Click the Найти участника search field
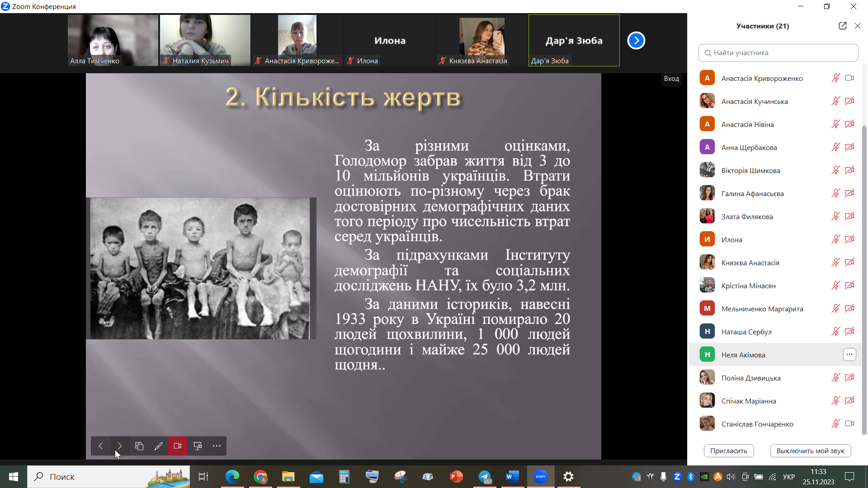The height and width of the screenshot is (488, 868). [x=778, y=53]
